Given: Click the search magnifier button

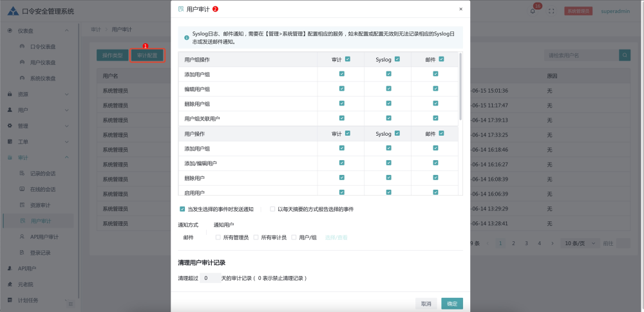Looking at the screenshot, I should [x=625, y=55].
